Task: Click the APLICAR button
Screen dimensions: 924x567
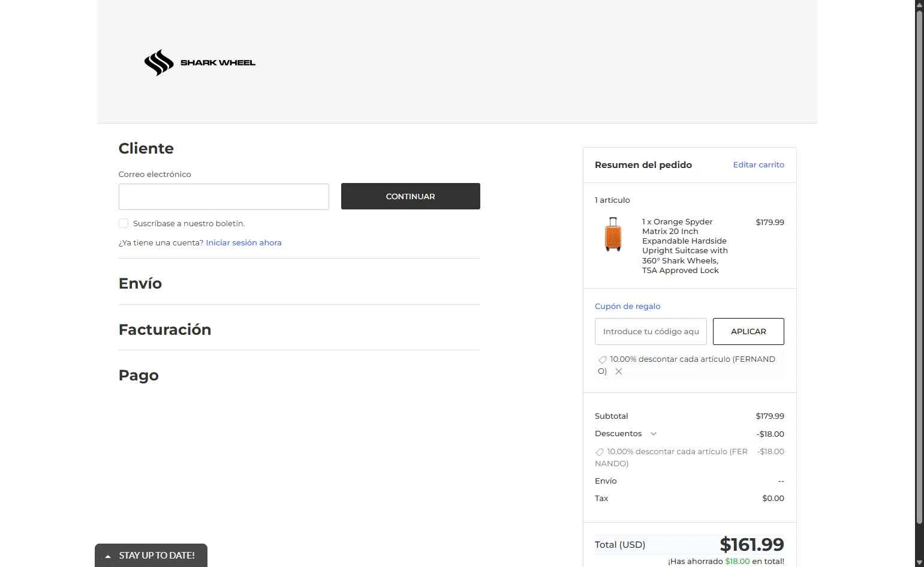Action: click(x=748, y=331)
